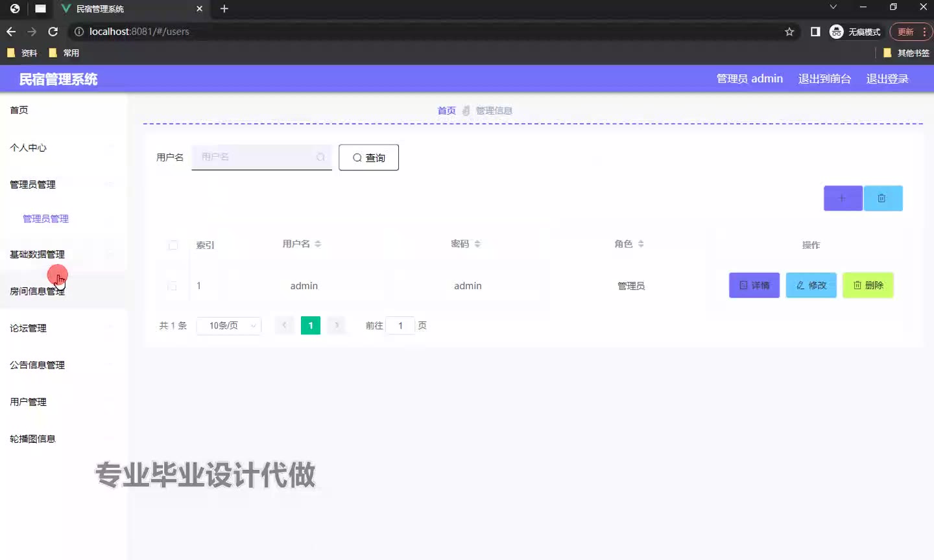Viewport: 934px width, 560px height.
Task: Click the 修改 edit button for admin
Action: coord(811,285)
